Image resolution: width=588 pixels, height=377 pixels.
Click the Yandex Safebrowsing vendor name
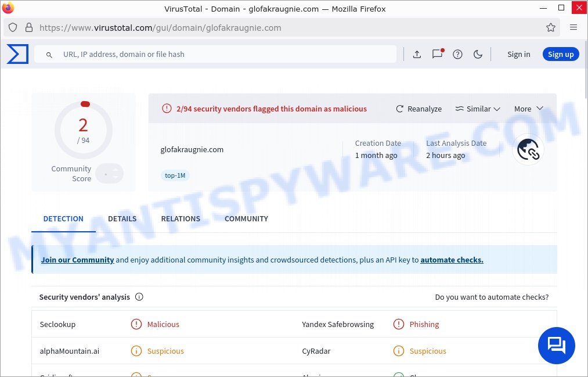338,325
